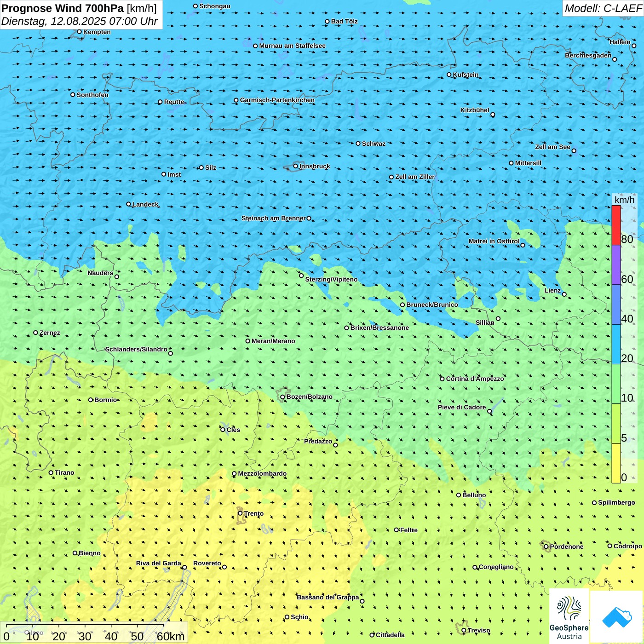644x644 pixels.
Task: Click the 'Bassano del Grappa' label
Action: 328,597
